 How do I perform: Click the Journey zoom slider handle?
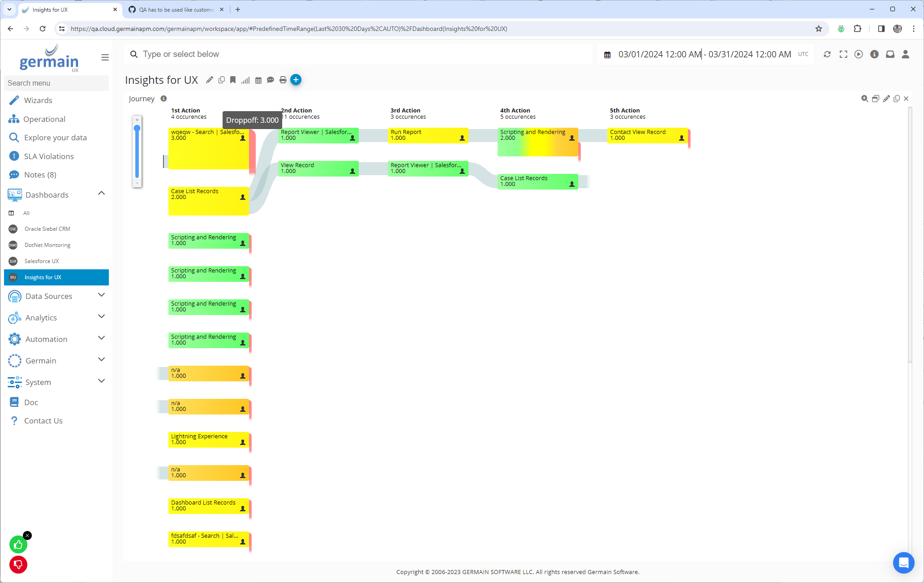(x=137, y=129)
